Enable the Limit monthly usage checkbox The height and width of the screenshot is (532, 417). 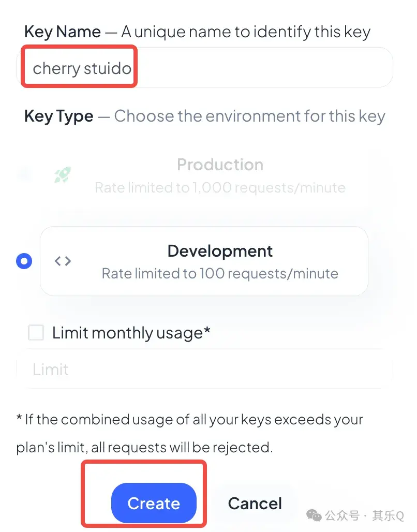[35, 333]
